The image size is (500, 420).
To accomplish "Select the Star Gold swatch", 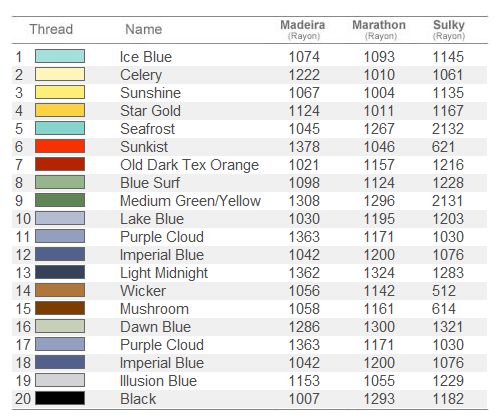I will pos(60,110).
